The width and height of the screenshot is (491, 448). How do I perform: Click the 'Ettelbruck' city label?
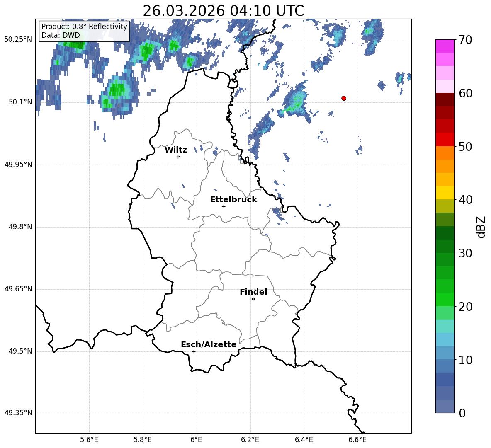pyautogui.click(x=233, y=200)
